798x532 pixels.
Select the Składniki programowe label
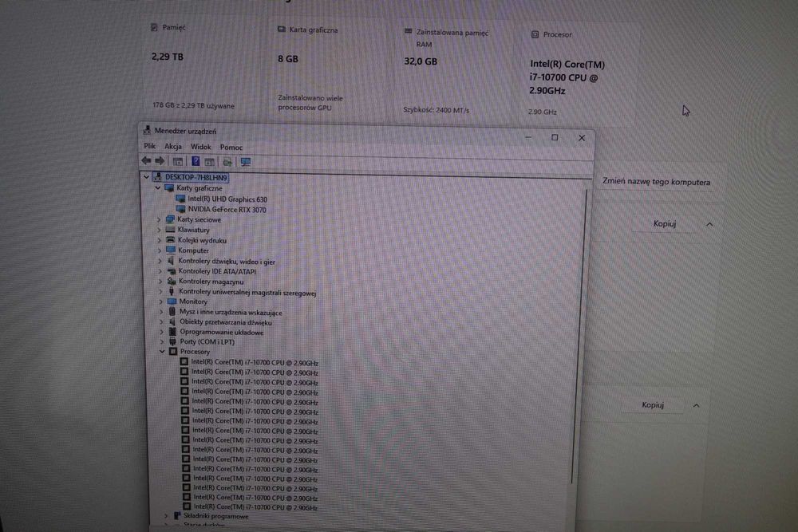pos(215,516)
